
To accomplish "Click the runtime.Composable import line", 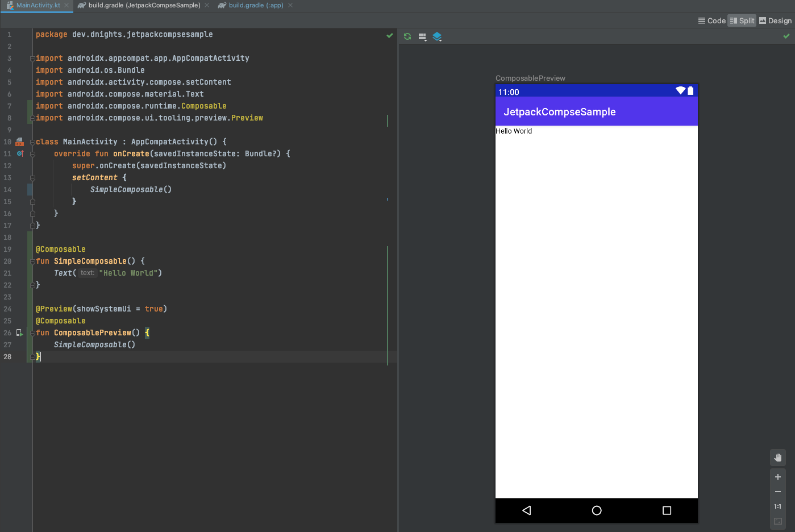I will tap(131, 106).
